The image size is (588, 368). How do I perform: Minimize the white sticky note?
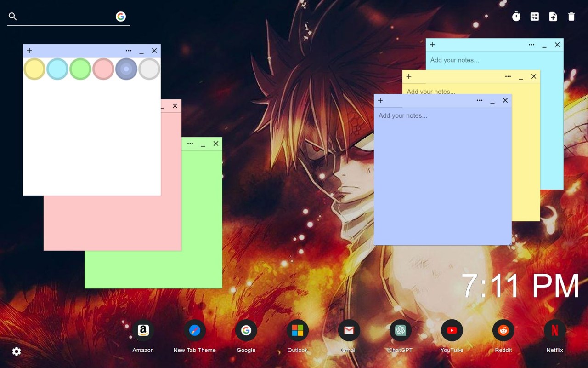(141, 51)
